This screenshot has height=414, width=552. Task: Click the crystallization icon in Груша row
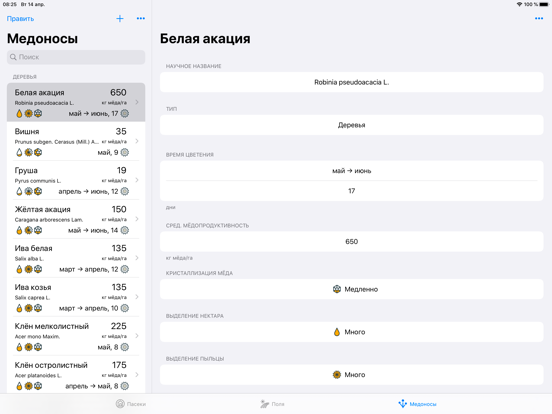pos(38,191)
